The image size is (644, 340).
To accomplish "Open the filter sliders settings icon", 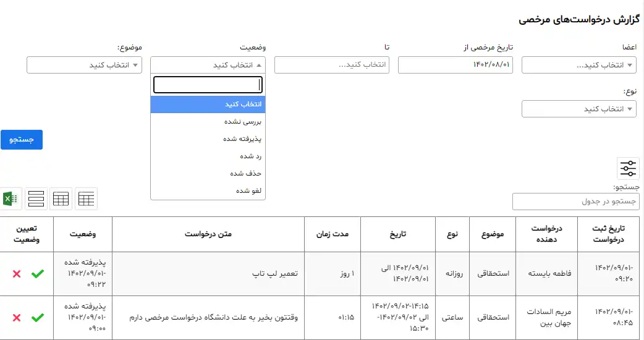I will (x=628, y=168).
